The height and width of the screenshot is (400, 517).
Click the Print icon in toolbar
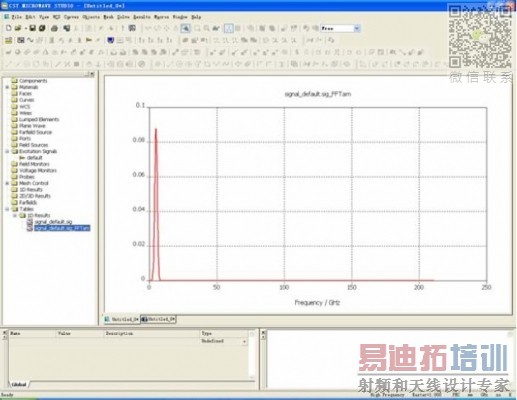[x=54, y=28]
